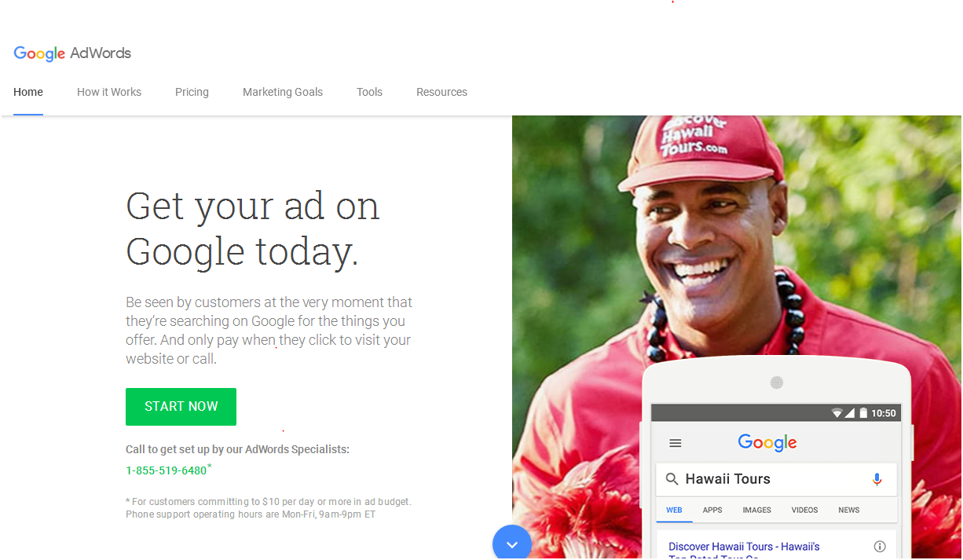
Task: Open the Tools menu
Action: click(x=369, y=92)
